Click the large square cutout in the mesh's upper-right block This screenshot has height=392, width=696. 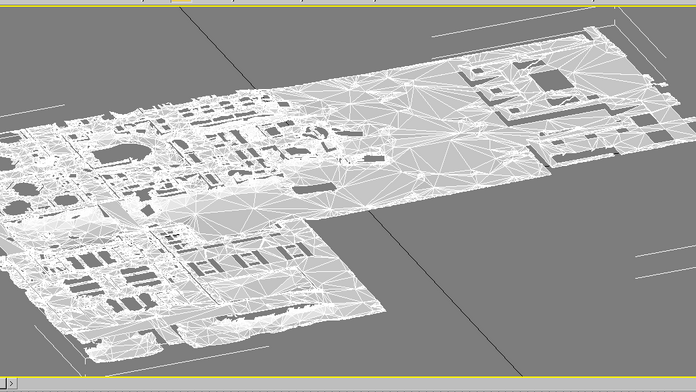pos(551,80)
